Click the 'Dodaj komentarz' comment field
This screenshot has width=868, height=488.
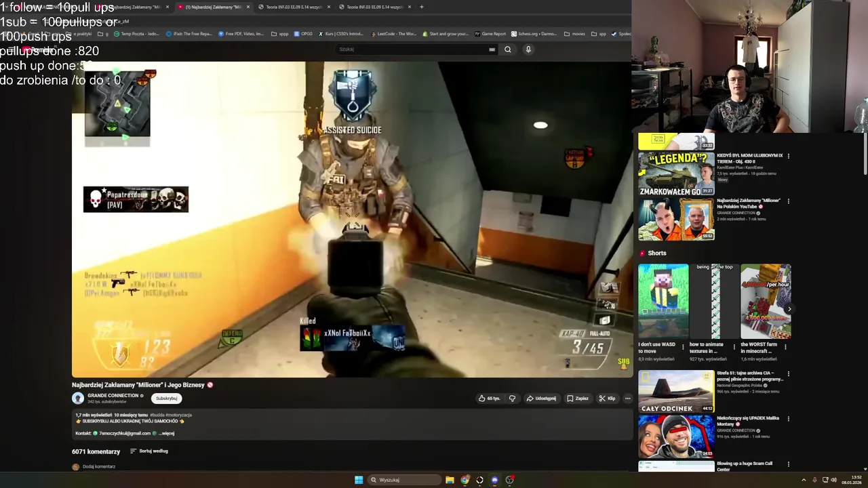tap(99, 467)
